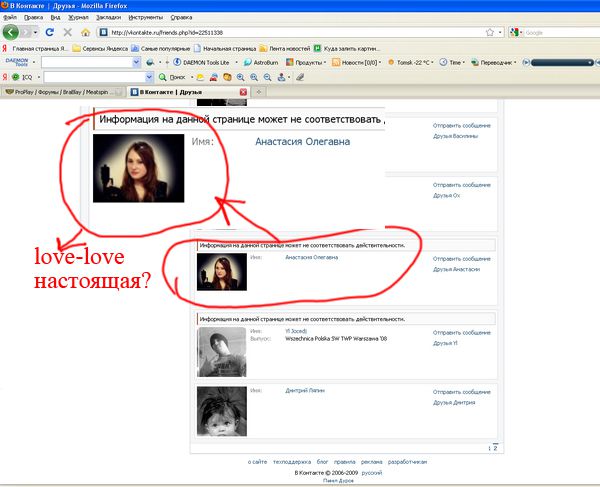600x487 pixels.
Task: Click the Time clock toolbar button
Action: pos(450,62)
